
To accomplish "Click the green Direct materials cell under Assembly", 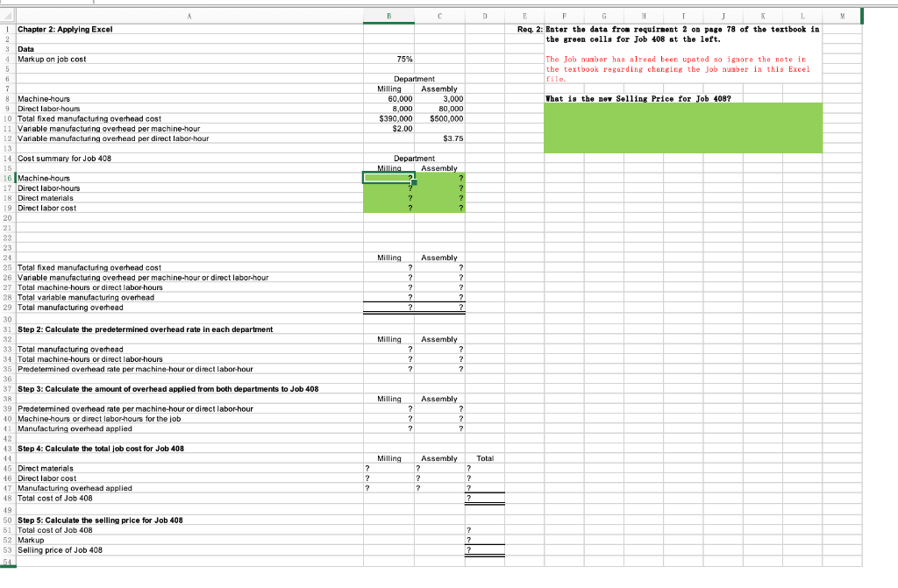I will tap(438, 198).
